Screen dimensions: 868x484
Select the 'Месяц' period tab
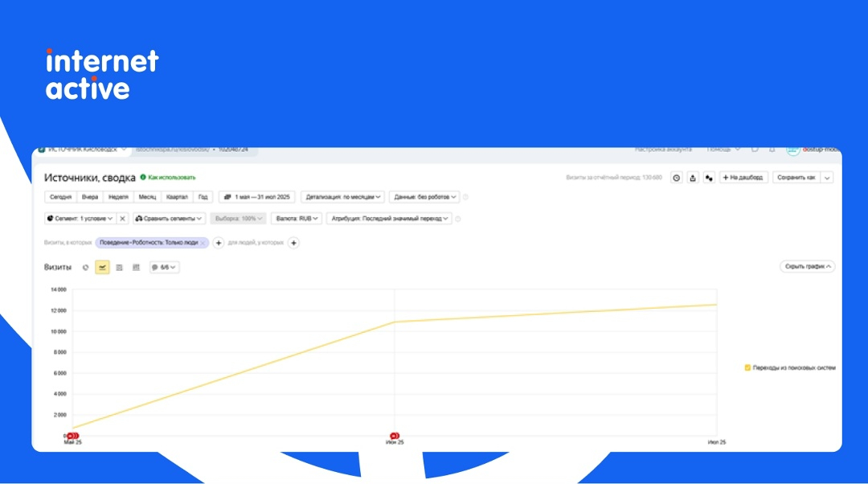click(147, 197)
